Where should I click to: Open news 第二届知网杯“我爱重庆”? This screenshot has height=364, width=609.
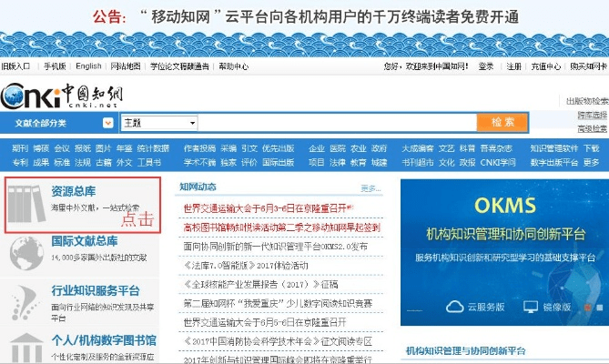[x=278, y=303]
